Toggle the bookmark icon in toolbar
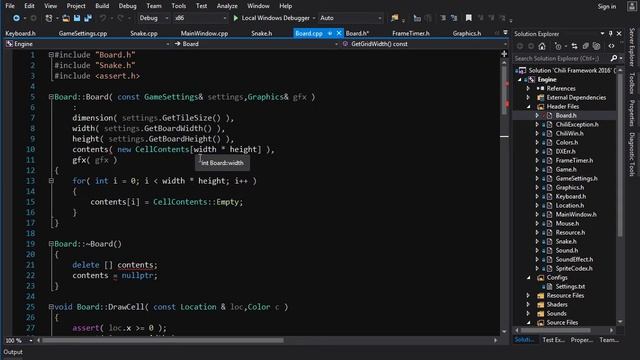 pyautogui.click(x=469, y=18)
